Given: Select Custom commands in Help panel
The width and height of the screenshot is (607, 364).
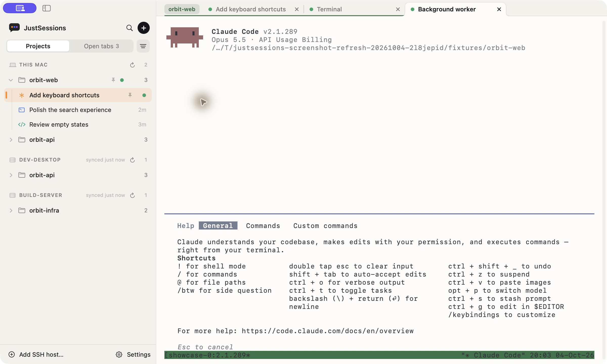Looking at the screenshot, I should (326, 225).
